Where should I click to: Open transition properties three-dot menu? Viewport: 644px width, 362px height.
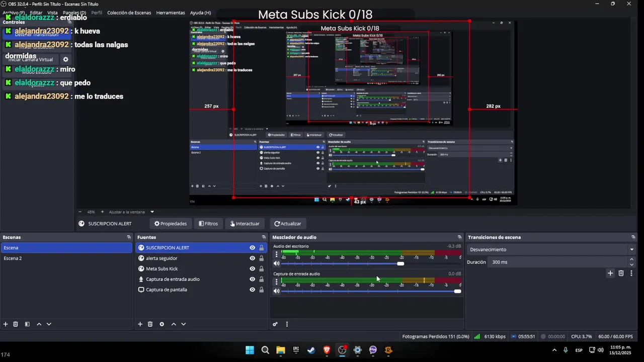[x=631, y=273]
